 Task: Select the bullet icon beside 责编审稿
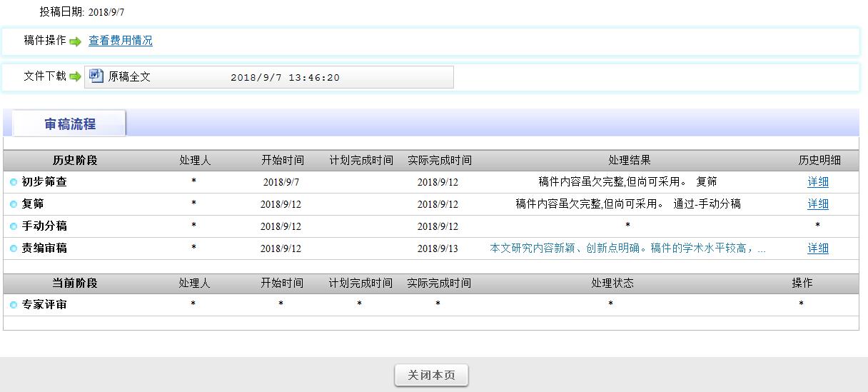click(14, 249)
